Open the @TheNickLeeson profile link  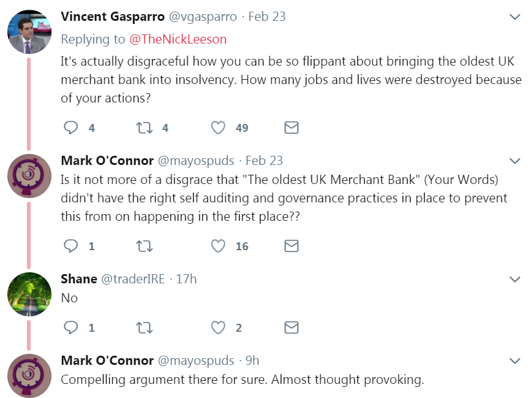click(178, 39)
